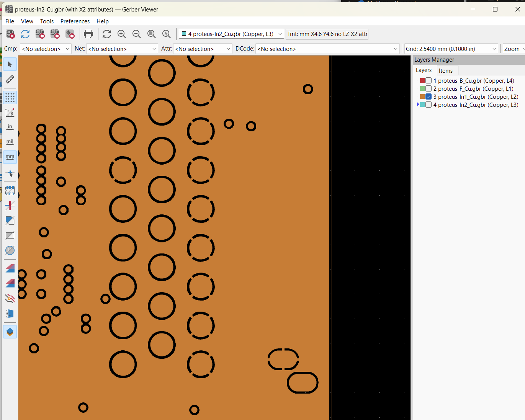Open Excellon drill files icon

pyautogui.click(x=55, y=34)
